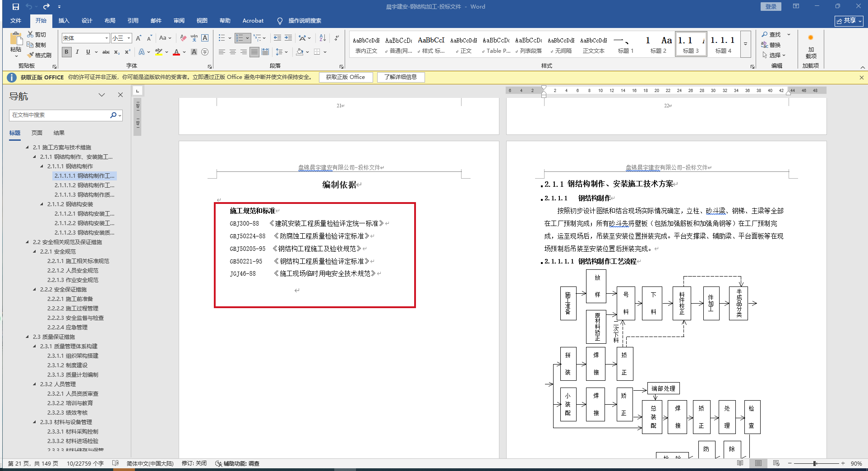Image resolution: width=868 pixels, height=471 pixels.
Task: Open the 设计 ribbon tab
Action: [87, 21]
